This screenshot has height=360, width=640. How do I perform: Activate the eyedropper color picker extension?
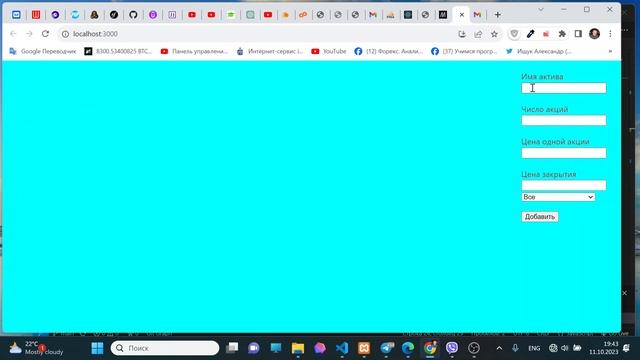(530, 34)
